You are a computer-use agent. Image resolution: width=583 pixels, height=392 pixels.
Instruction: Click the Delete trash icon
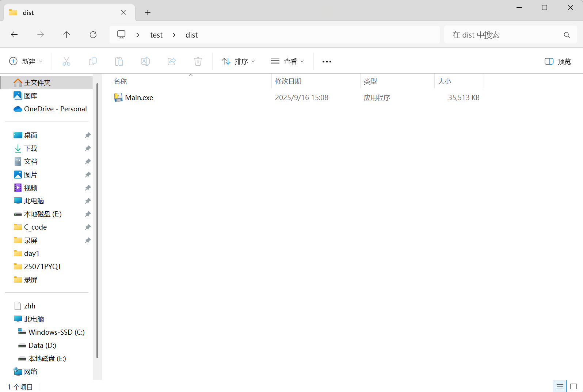point(198,61)
